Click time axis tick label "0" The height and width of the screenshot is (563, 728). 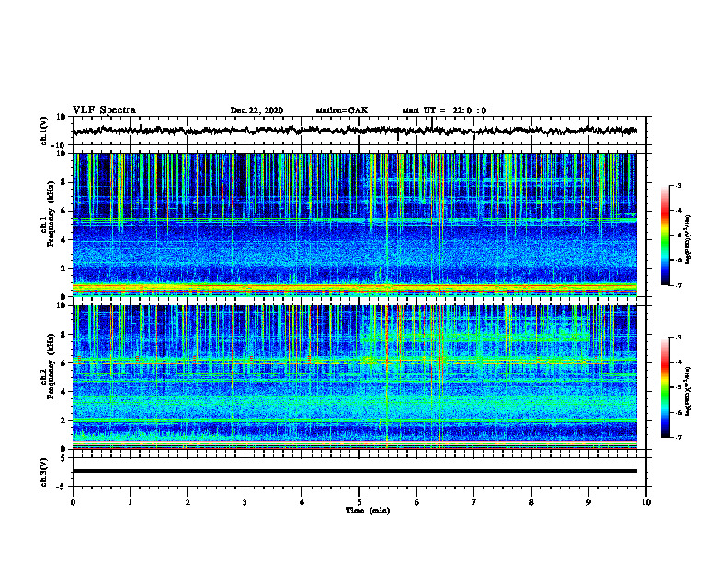[x=73, y=502]
